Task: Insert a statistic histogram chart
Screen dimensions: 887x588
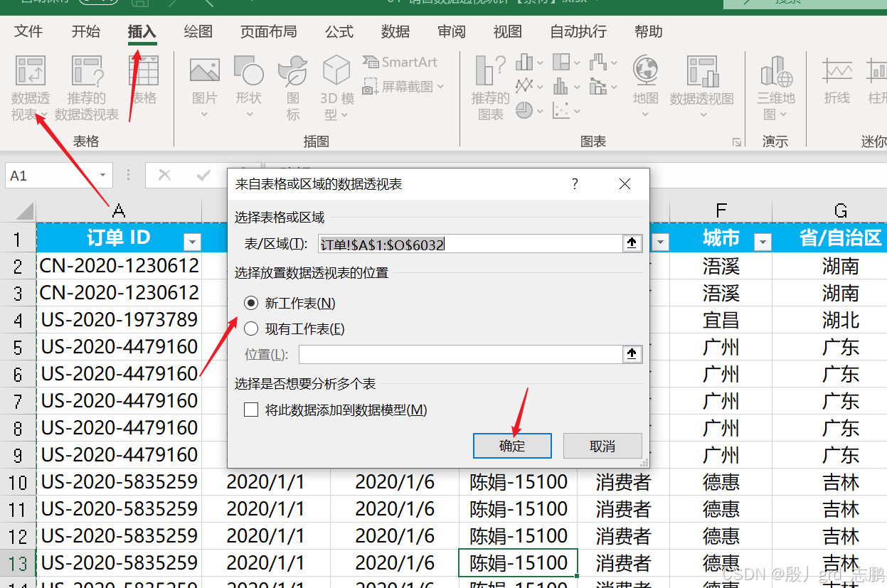Action: 561,86
